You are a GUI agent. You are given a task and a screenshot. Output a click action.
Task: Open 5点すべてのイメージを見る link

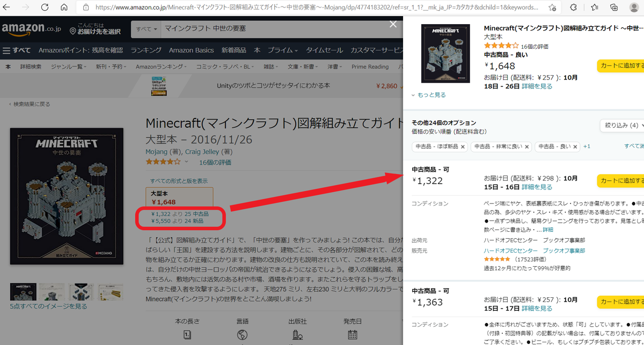pyautogui.click(x=48, y=306)
